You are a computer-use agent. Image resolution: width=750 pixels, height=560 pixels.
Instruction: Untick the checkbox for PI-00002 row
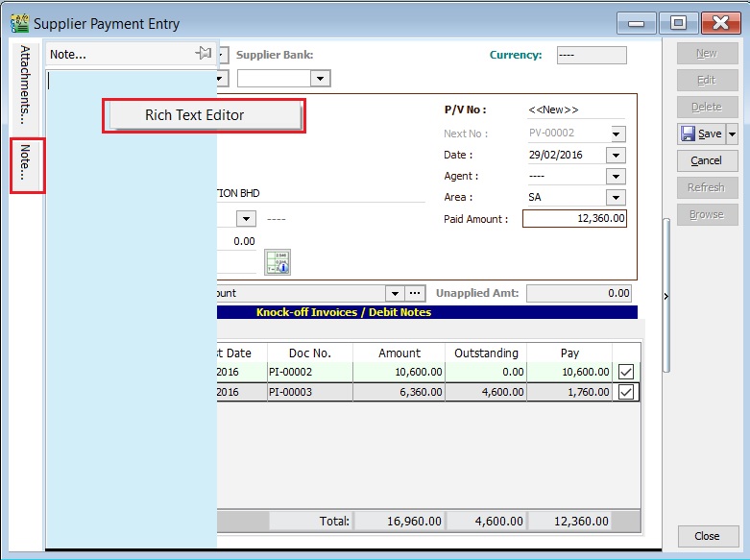click(626, 371)
